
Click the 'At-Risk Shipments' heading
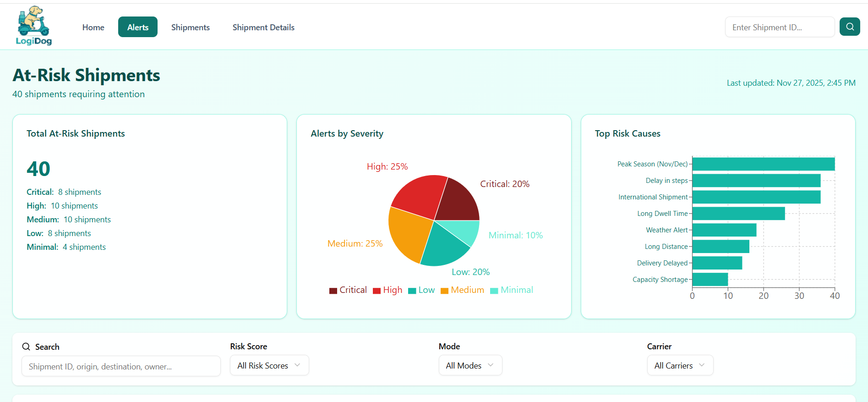[x=87, y=75]
